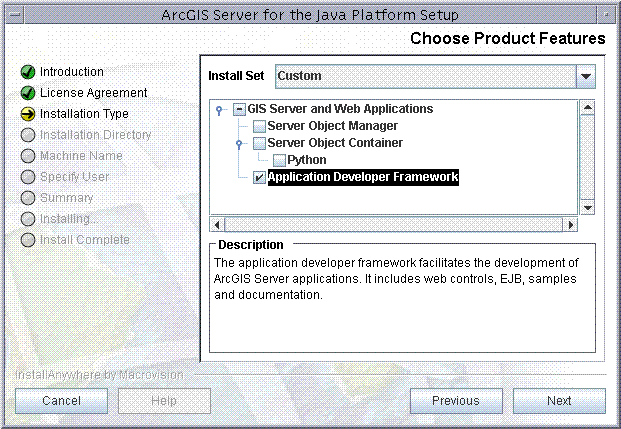Viewport: 621px width, 429px height.
Task: Click the ArcGIS Server Setup title bar text
Action: pyautogui.click(x=310, y=15)
